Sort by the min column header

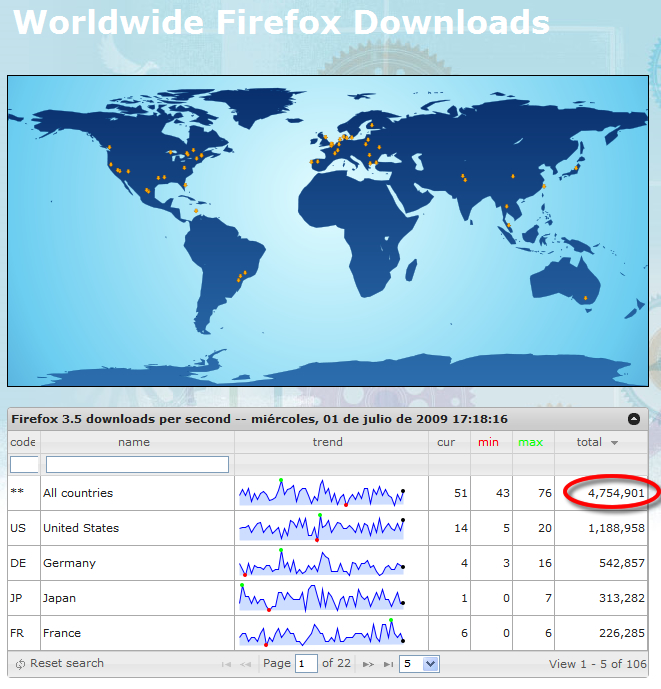(488, 442)
